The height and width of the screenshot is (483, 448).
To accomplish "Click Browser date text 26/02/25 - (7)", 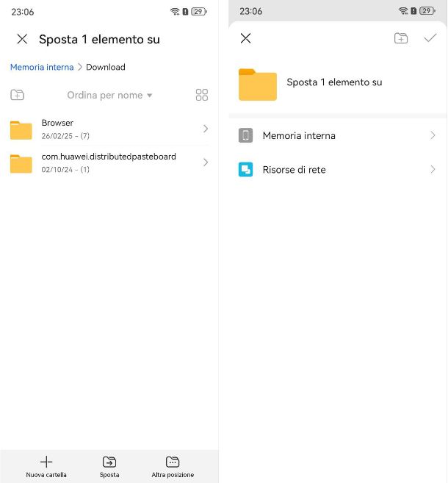I will click(x=65, y=136).
